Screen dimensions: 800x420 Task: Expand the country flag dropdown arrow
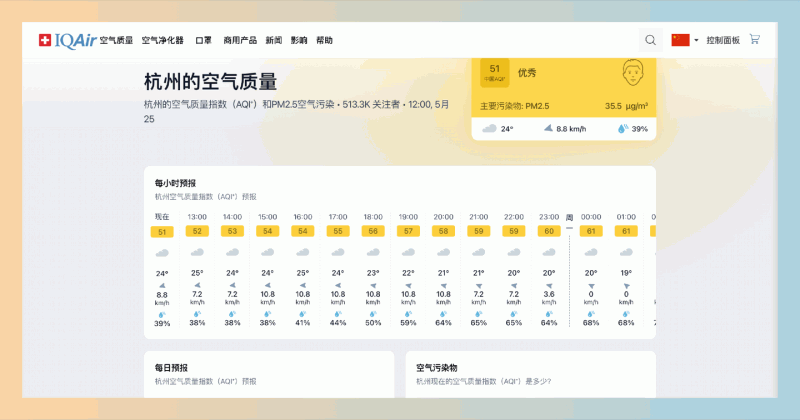tap(696, 40)
